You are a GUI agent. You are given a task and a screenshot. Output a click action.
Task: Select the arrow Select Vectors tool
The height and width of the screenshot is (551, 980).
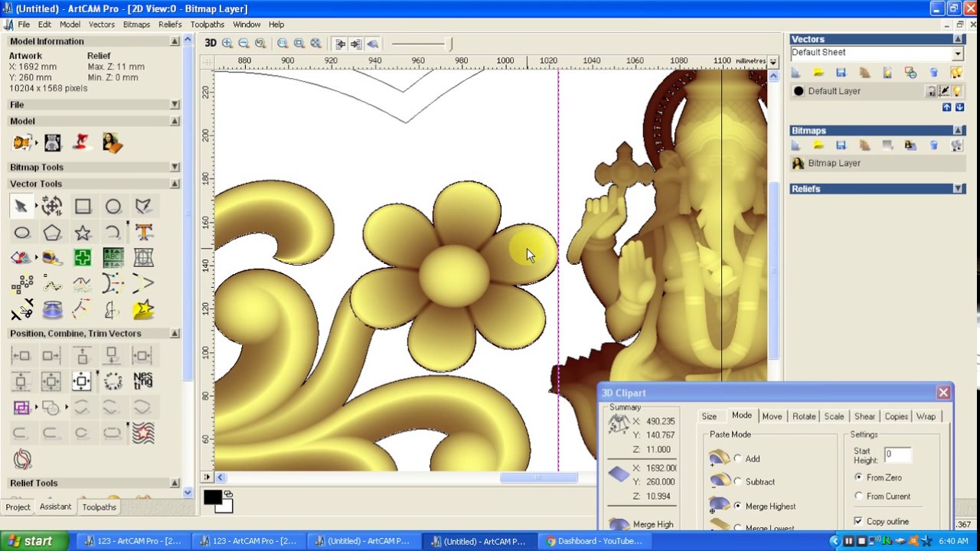(x=21, y=206)
